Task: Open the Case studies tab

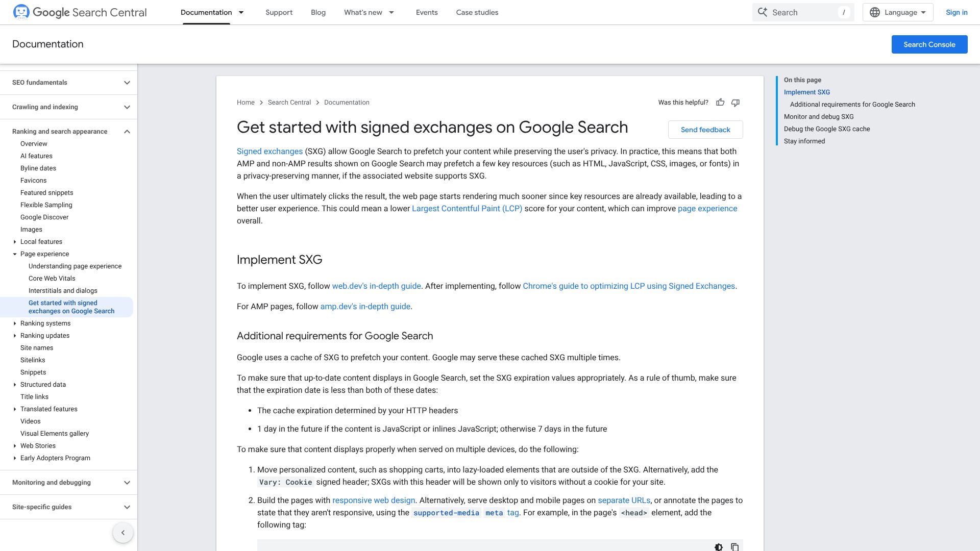Action: [x=477, y=12]
